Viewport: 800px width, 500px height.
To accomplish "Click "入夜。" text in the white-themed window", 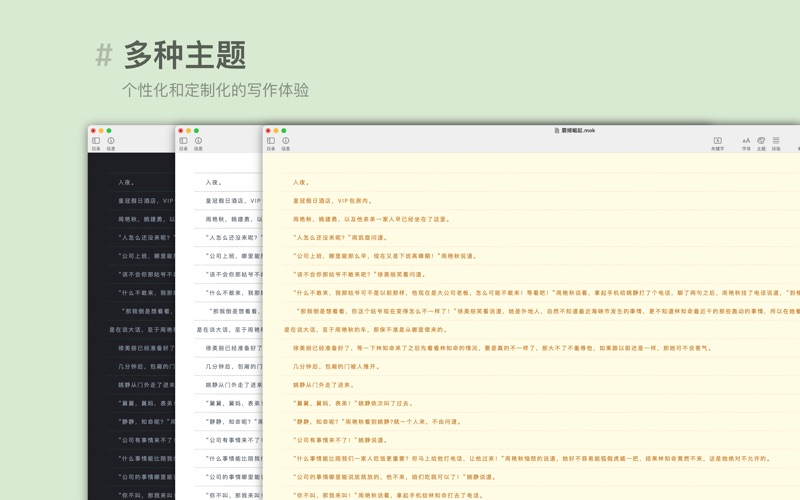I will coord(213,182).
